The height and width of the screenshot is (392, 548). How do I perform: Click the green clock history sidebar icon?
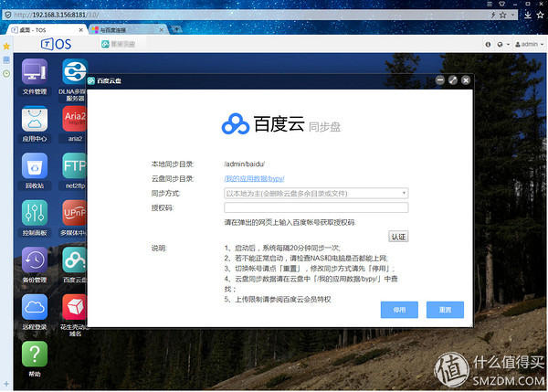tap(6, 74)
